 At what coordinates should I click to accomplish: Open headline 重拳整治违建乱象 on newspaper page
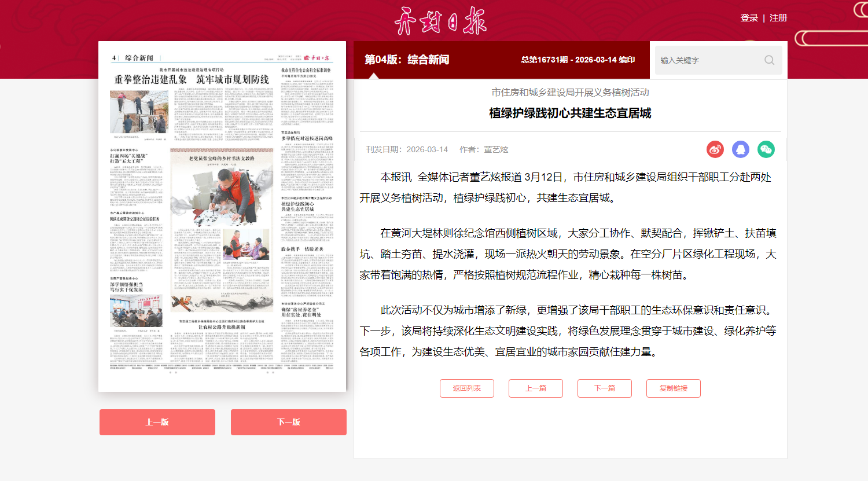point(192,79)
